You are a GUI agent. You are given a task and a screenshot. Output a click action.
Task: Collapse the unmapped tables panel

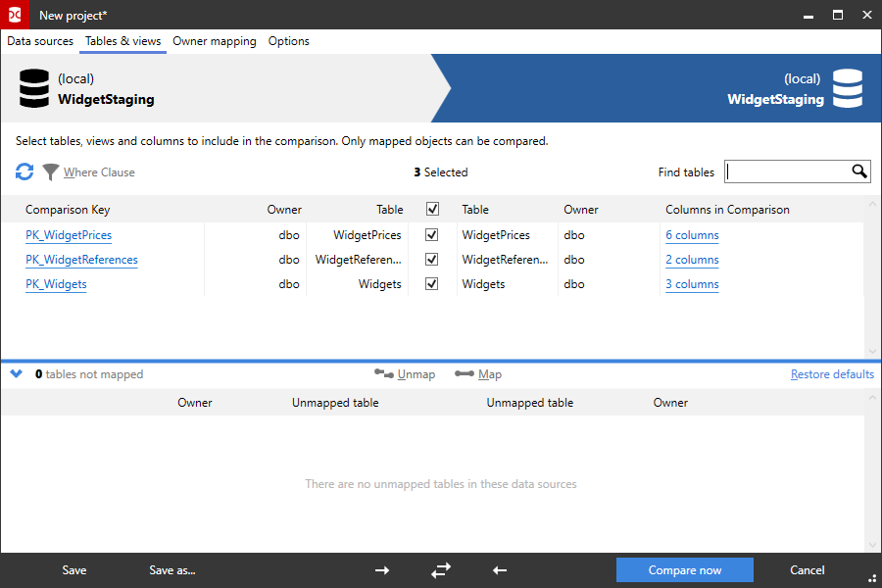tap(16, 373)
